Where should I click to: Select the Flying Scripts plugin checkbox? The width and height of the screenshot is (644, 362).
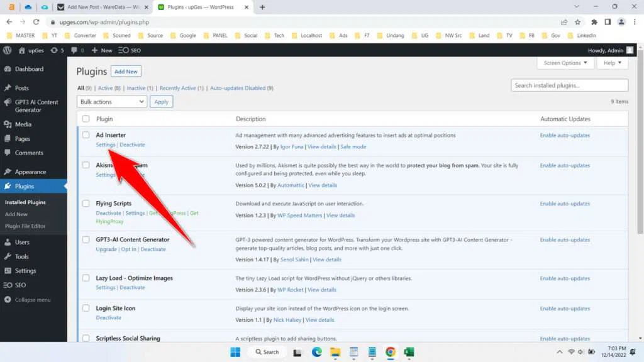(x=86, y=203)
